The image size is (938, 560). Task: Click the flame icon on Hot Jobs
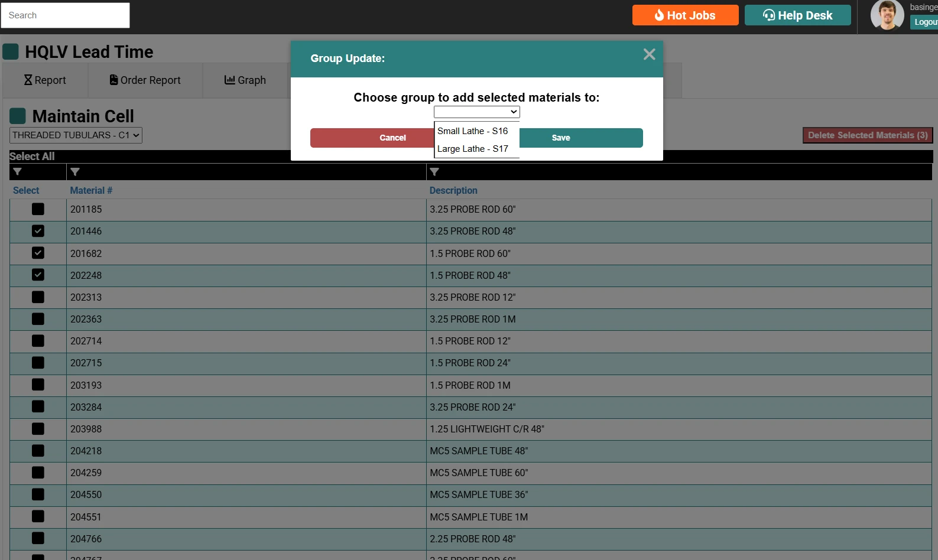pyautogui.click(x=659, y=15)
